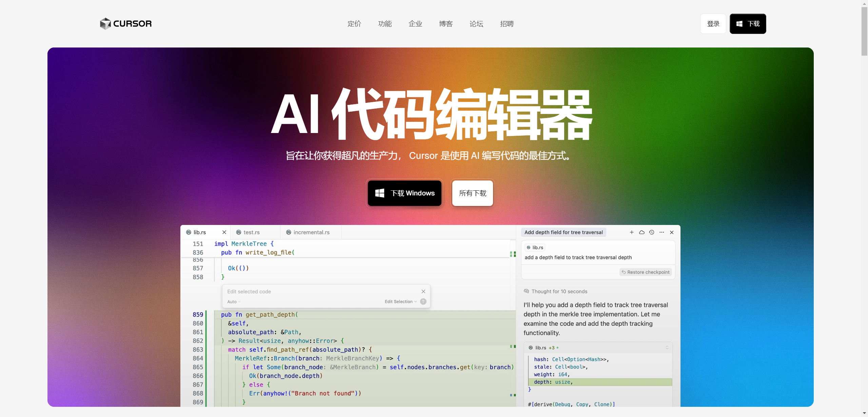Screen dimensions: 868x417
Task: Click 'depth: usize,' highlighted diff line
Action: tap(600, 382)
